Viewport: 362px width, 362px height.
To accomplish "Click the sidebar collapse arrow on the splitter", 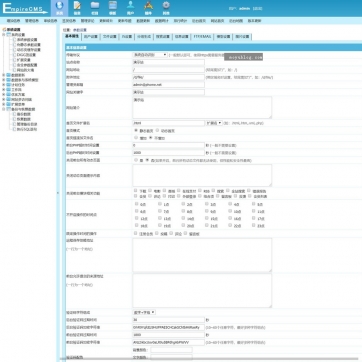I will [58, 193].
